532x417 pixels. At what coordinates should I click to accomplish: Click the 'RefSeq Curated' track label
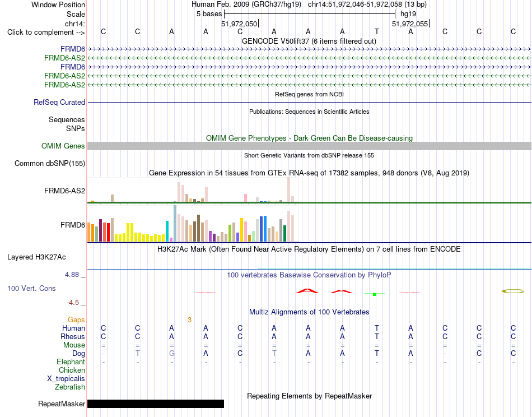click(x=59, y=102)
